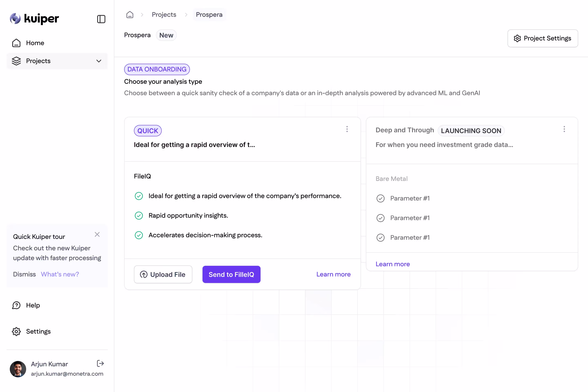
Task: Click the What's new? link
Action: (x=60, y=274)
